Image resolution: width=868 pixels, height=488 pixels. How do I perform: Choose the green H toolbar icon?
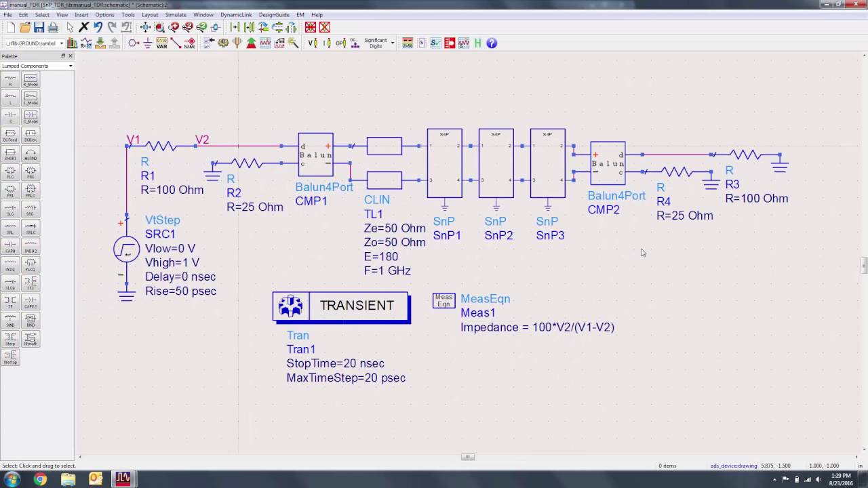coord(477,43)
